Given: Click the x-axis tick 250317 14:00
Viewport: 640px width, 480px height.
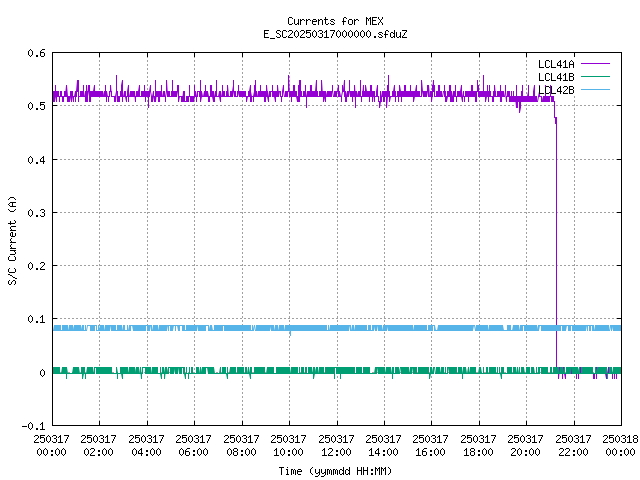Looking at the screenshot, I should point(383,445).
